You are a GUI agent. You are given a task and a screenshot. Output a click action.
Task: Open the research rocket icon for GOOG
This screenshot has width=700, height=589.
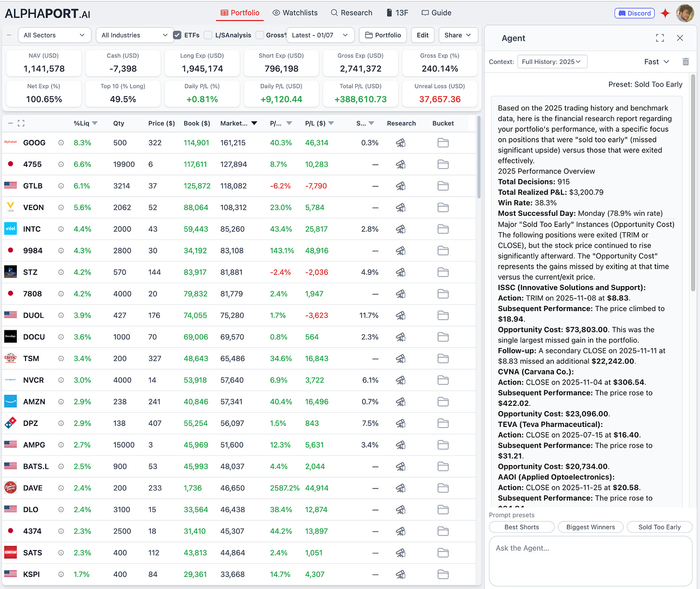(400, 143)
